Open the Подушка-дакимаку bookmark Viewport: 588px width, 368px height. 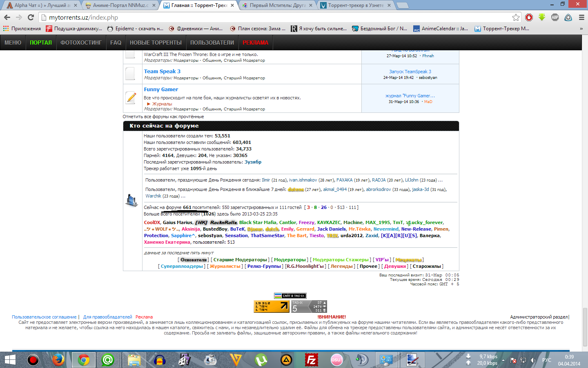click(74, 29)
